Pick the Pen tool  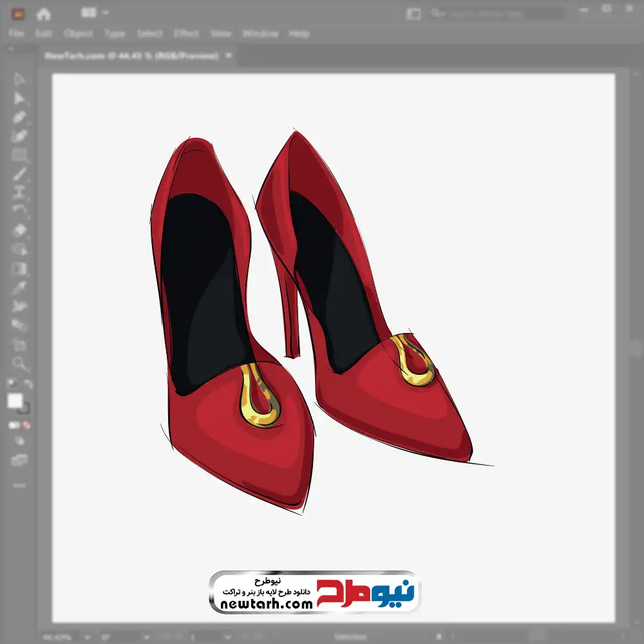(x=19, y=117)
